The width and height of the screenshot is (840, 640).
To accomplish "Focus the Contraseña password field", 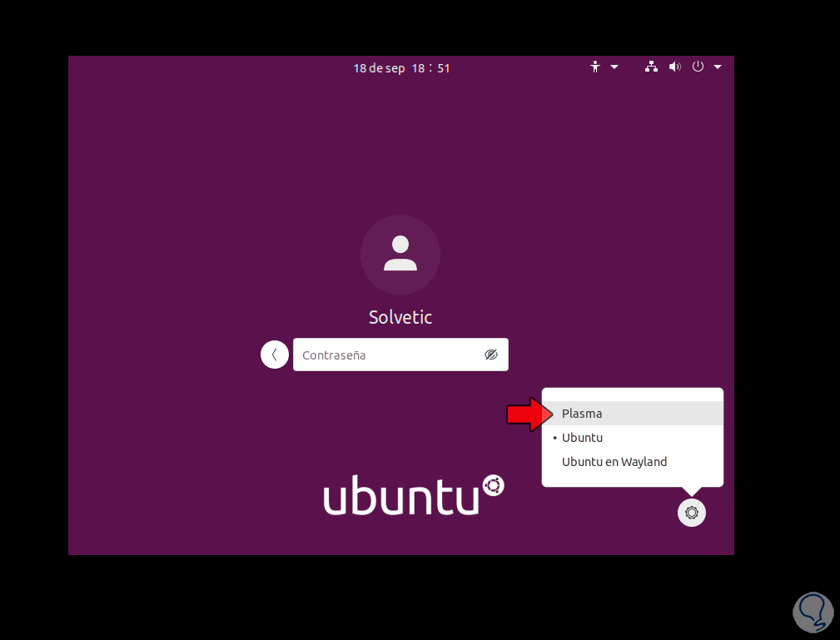I will click(400, 355).
